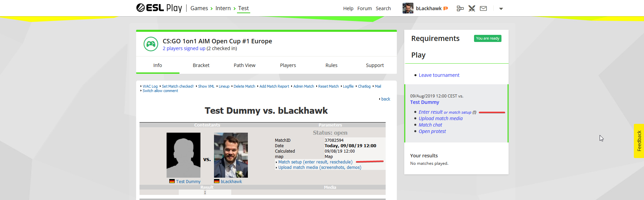Click the ESL Play logo
Image resolution: width=644 pixels, height=200 pixels.
tap(159, 8)
